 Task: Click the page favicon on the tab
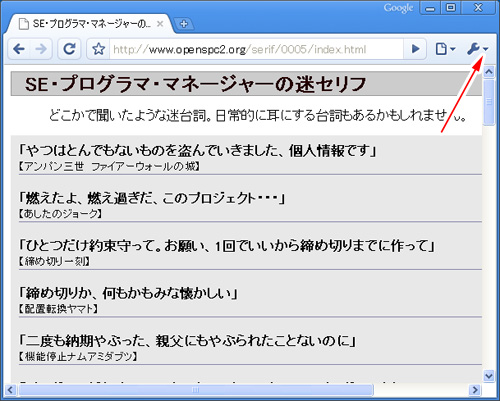click(23, 24)
